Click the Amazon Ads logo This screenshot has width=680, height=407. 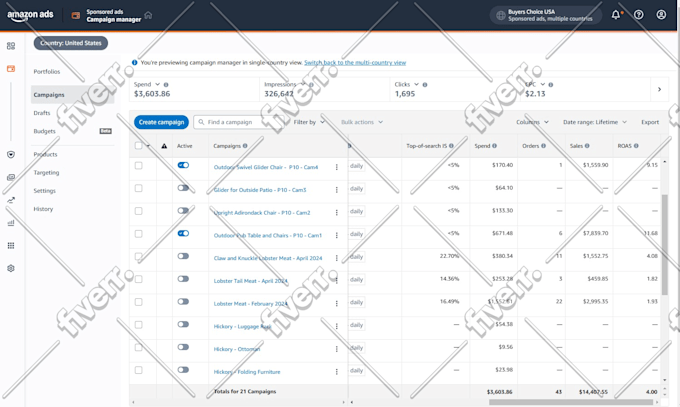pos(30,15)
